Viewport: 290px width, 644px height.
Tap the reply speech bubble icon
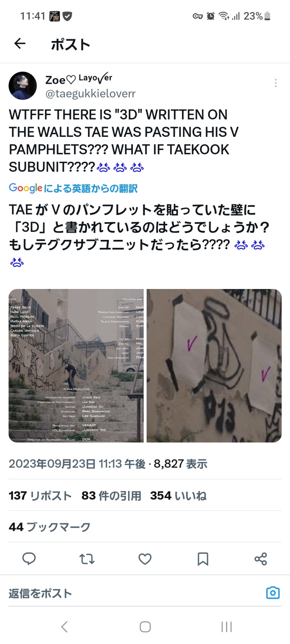[29, 559]
